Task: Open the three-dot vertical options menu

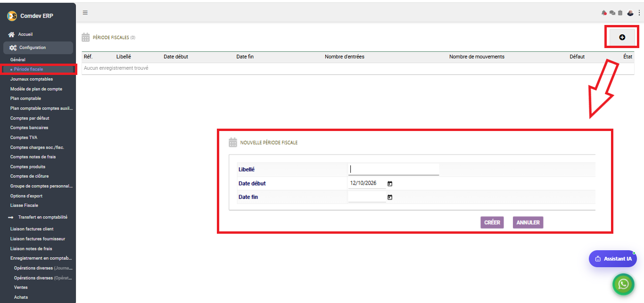Action: coord(639,13)
